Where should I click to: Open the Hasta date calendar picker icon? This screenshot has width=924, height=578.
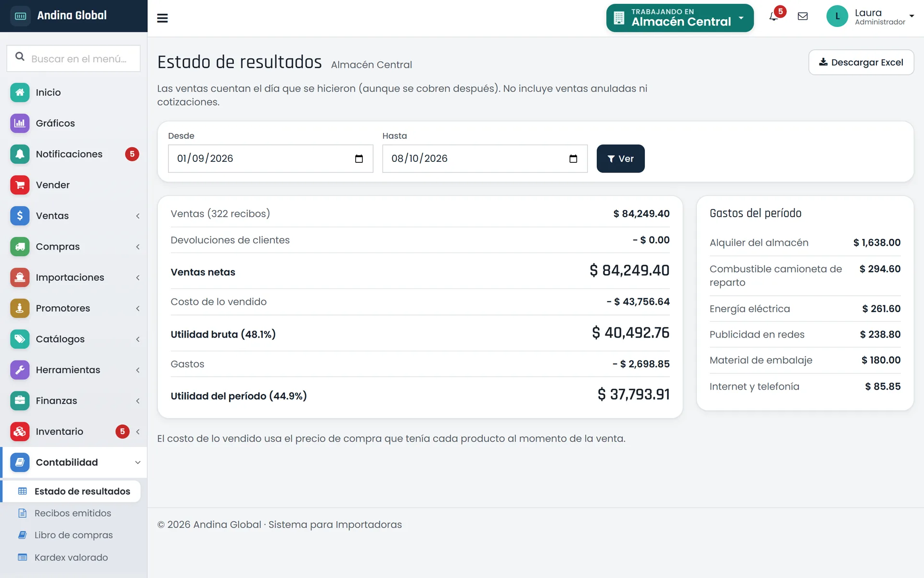click(x=573, y=158)
